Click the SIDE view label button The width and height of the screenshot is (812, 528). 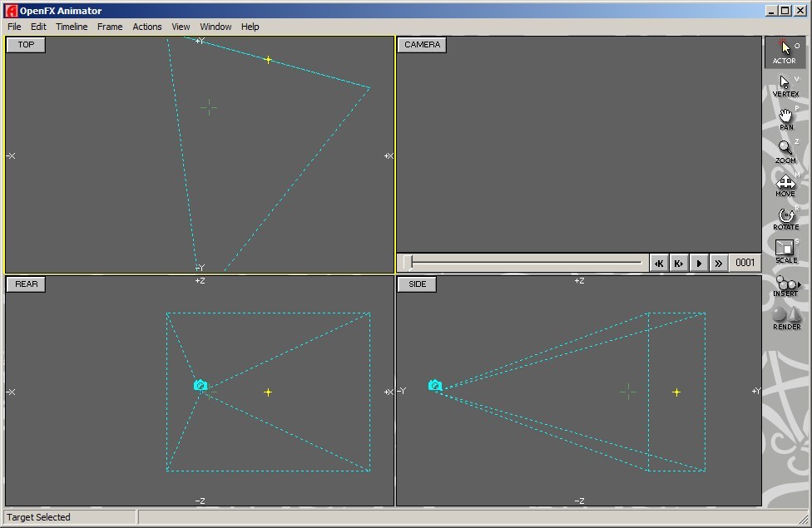point(417,284)
